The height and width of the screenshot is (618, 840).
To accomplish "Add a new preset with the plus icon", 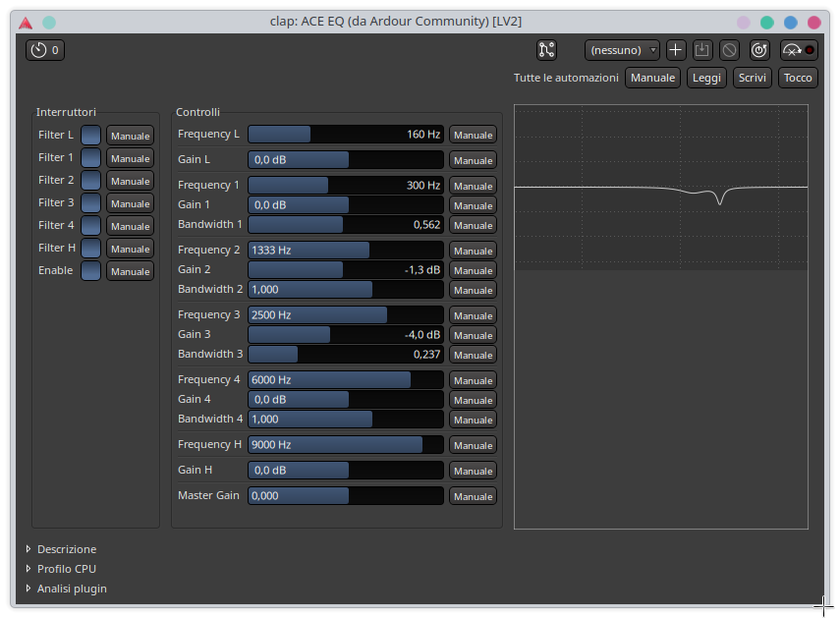I will coord(675,49).
